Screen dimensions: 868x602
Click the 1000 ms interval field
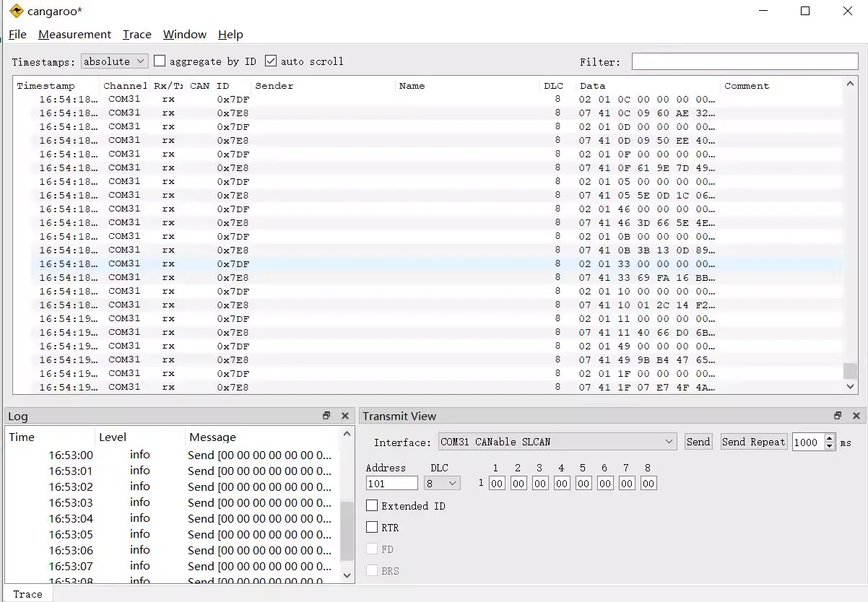[x=808, y=442]
